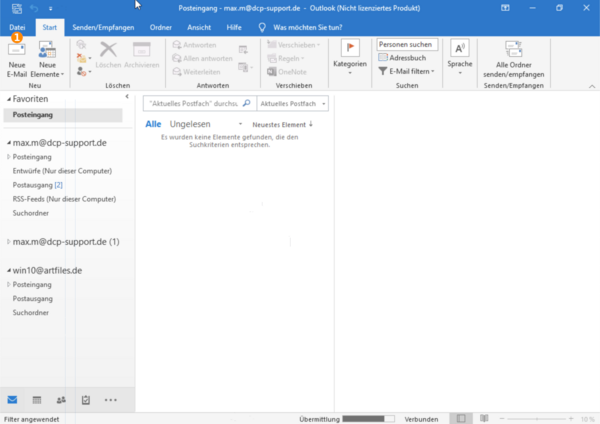The height and width of the screenshot is (424, 600).
Task: Open the Junk email dropdown icon
Action: pyautogui.click(x=83, y=72)
